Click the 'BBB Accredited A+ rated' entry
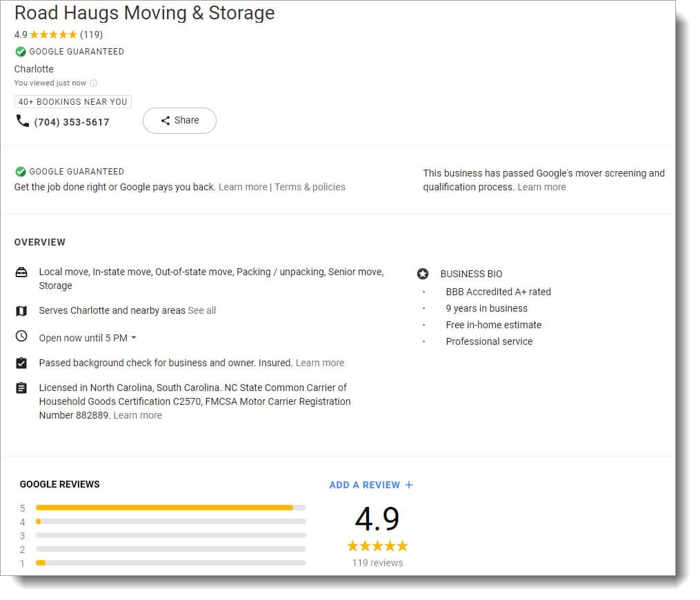This screenshot has width=700, height=600. [x=498, y=292]
